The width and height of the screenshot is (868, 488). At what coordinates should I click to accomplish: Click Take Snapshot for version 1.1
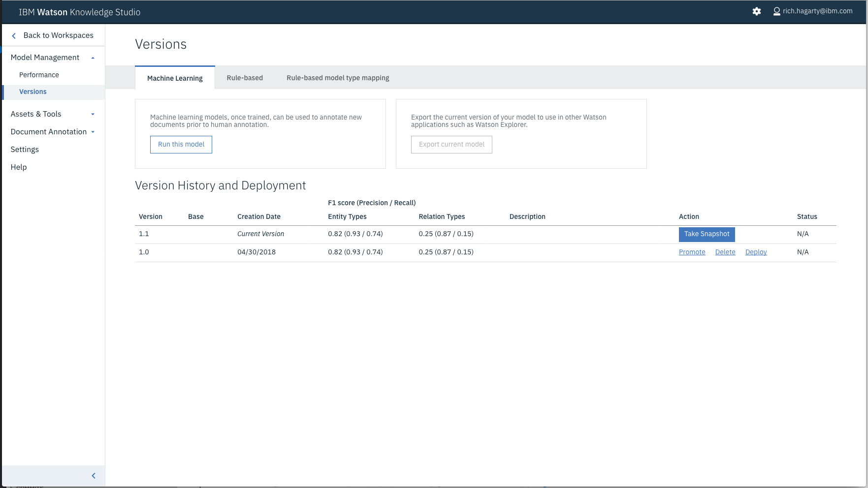707,234
